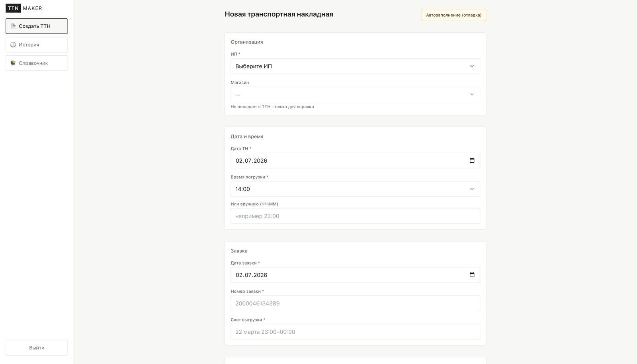
Task: Click the books icon beside Справочник
Action: [13, 63]
